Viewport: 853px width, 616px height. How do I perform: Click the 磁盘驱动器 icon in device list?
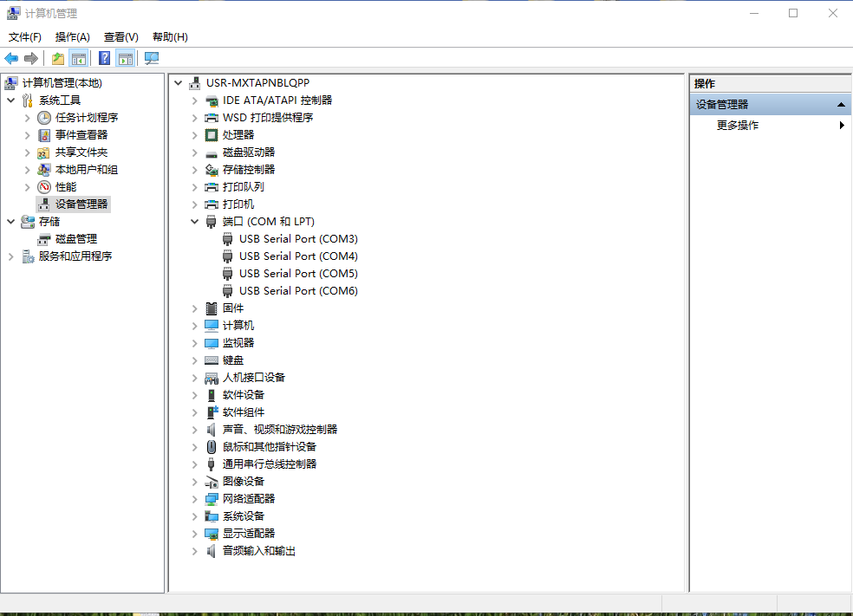click(x=211, y=154)
